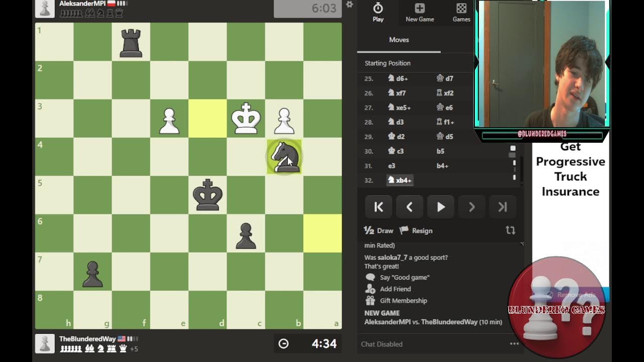Click the highlighted d3 square

coord(208,119)
